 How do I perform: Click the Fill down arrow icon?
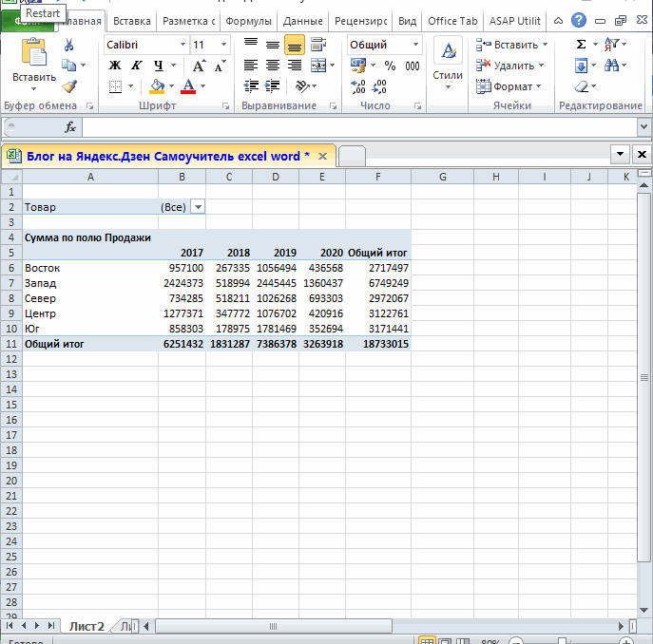tap(581, 66)
